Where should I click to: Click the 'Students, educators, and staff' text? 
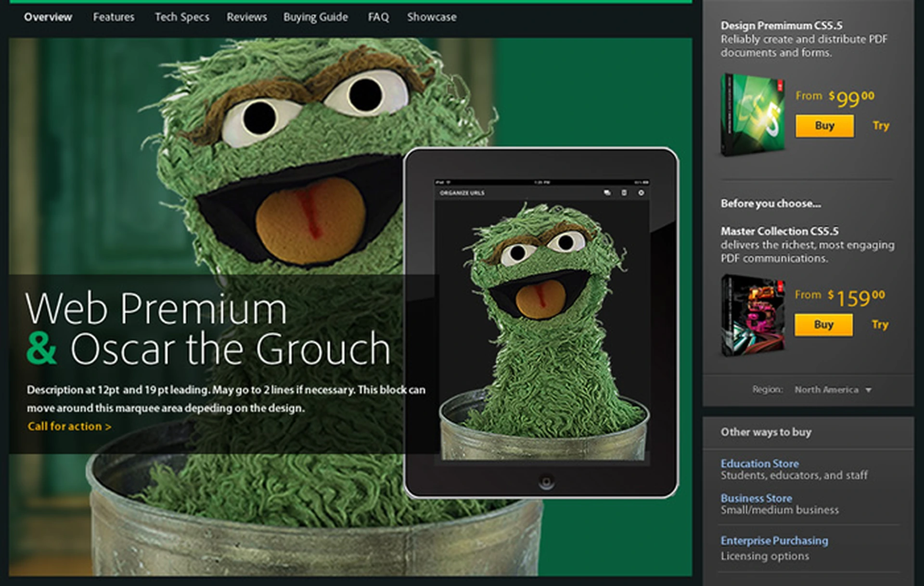[794, 475]
